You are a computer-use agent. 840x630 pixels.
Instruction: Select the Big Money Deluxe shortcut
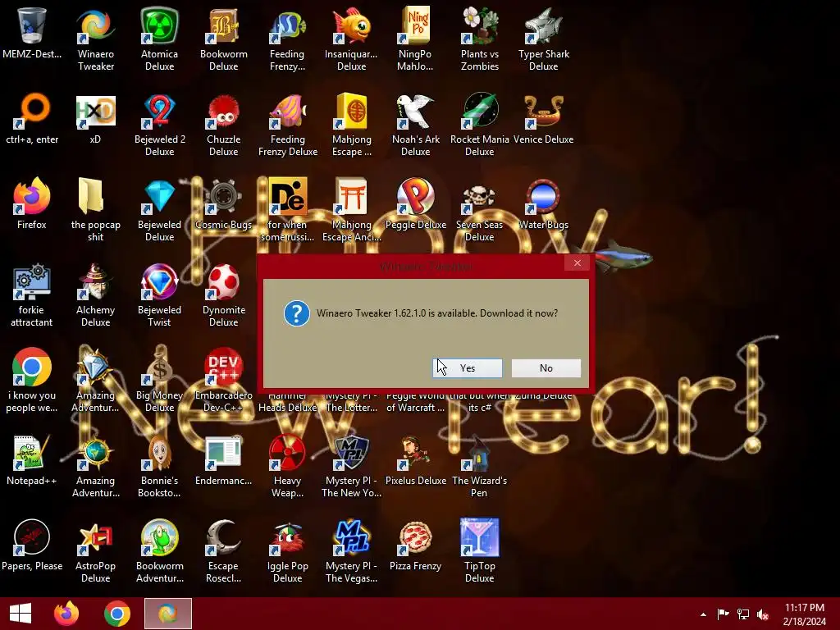pyautogui.click(x=160, y=381)
